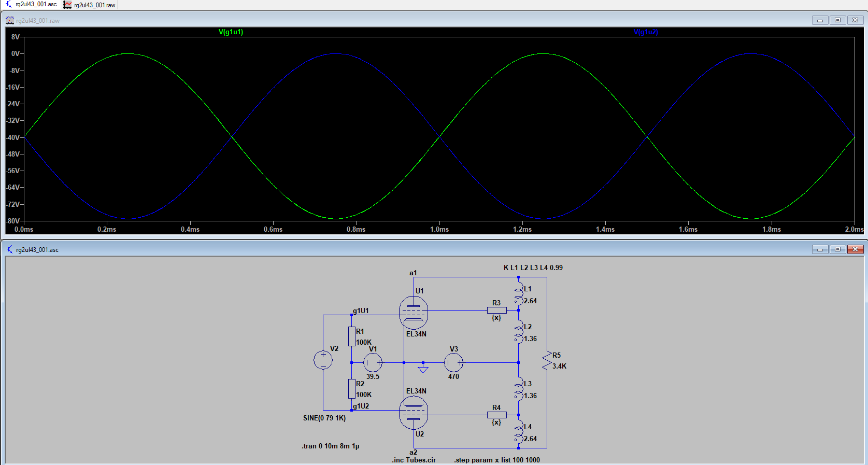The height and width of the screenshot is (465, 868).
Task: Click the .step param x list directive
Action: point(497,460)
